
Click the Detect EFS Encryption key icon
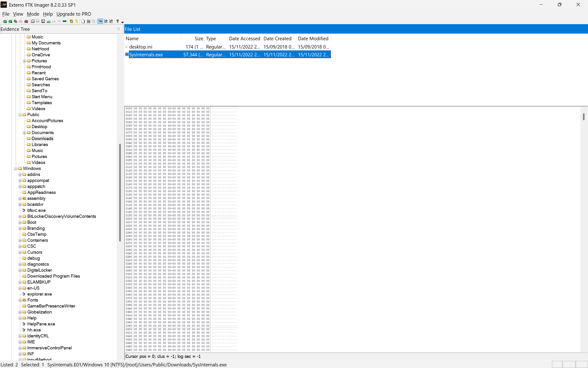tap(76, 21)
